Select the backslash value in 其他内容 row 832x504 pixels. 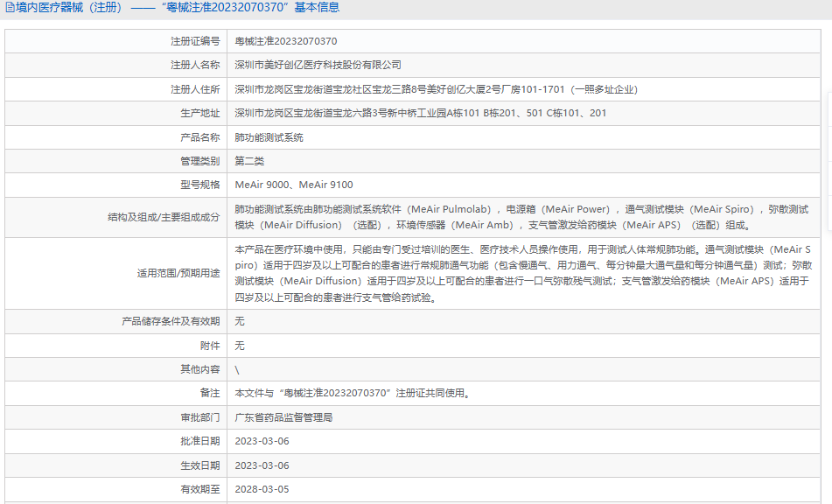(237, 370)
